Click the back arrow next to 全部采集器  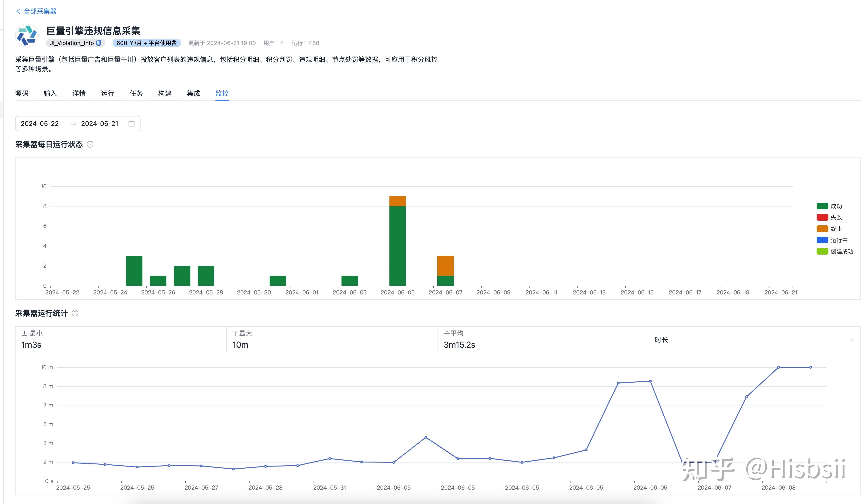point(18,11)
